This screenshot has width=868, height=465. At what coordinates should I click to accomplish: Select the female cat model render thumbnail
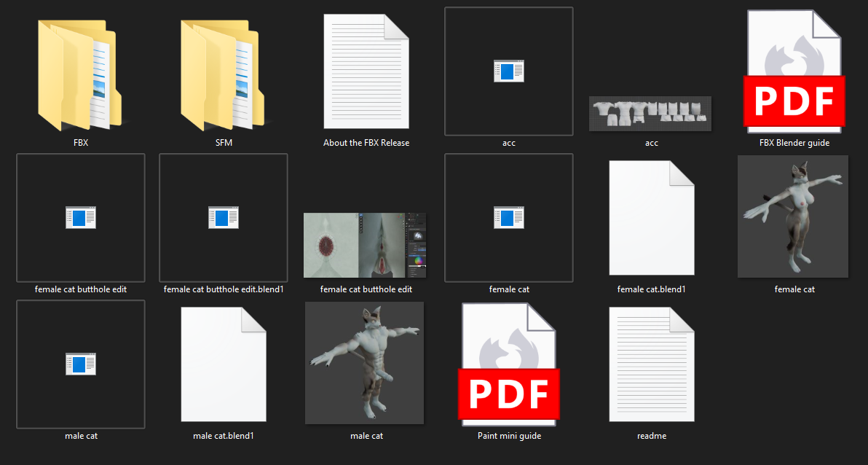pos(793,216)
